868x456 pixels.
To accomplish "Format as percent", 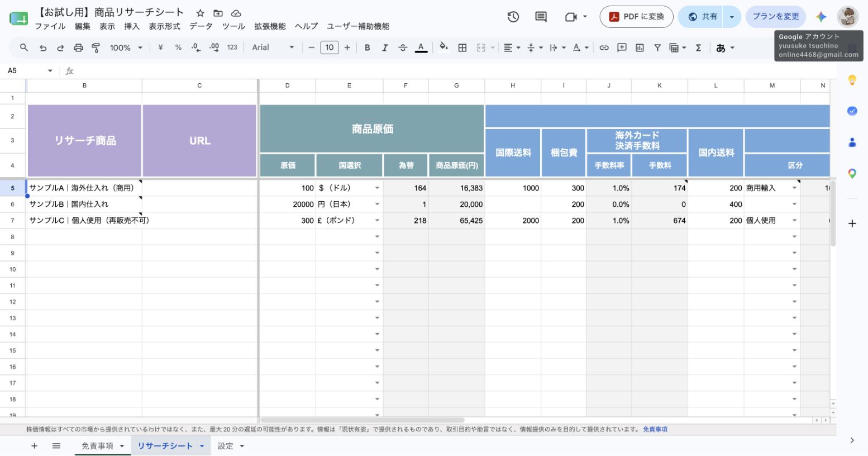I will (178, 47).
